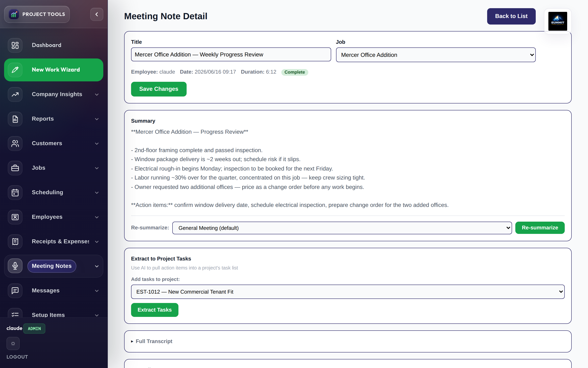Expand the Messages menu chevron

click(97, 291)
